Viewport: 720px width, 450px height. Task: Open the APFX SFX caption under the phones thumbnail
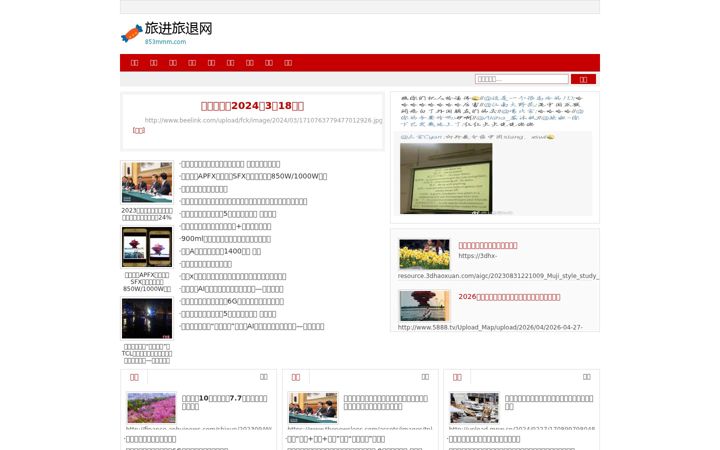147,281
